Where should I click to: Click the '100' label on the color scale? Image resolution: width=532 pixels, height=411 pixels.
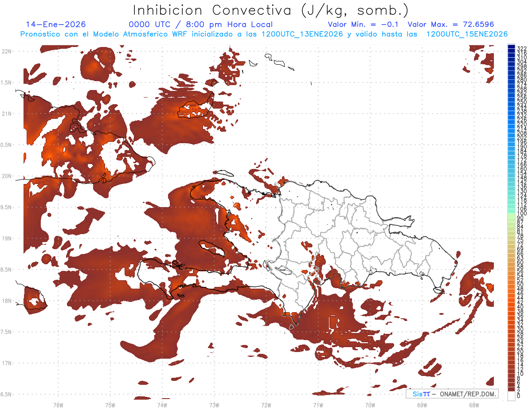(x=522, y=214)
